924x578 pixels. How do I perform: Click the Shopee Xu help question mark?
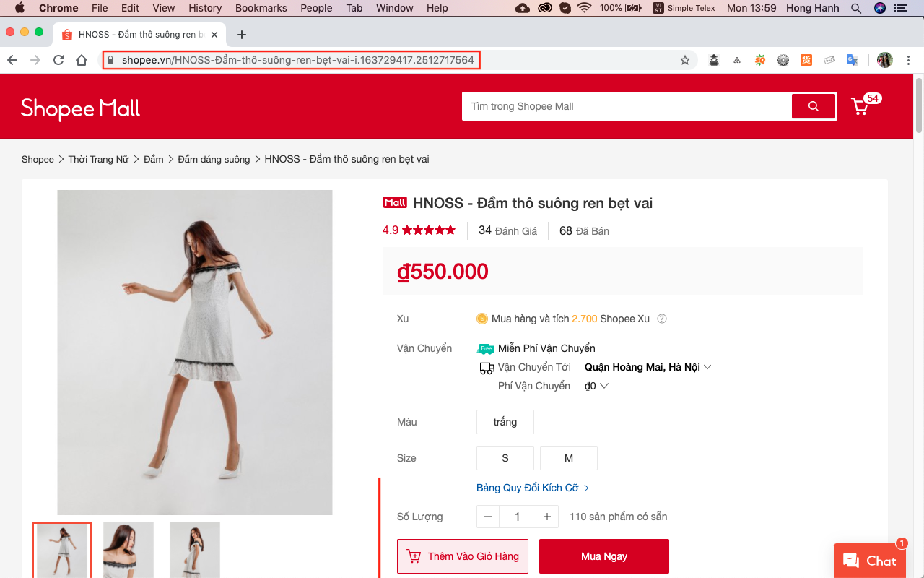[x=662, y=319]
